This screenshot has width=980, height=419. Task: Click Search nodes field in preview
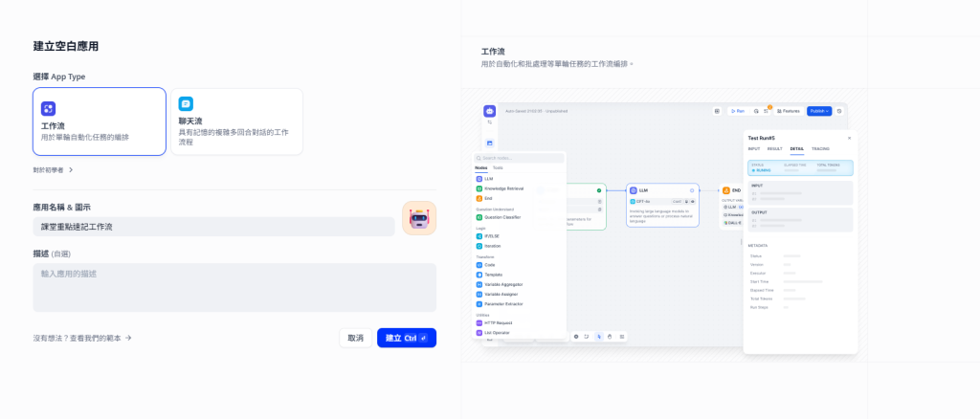519,159
